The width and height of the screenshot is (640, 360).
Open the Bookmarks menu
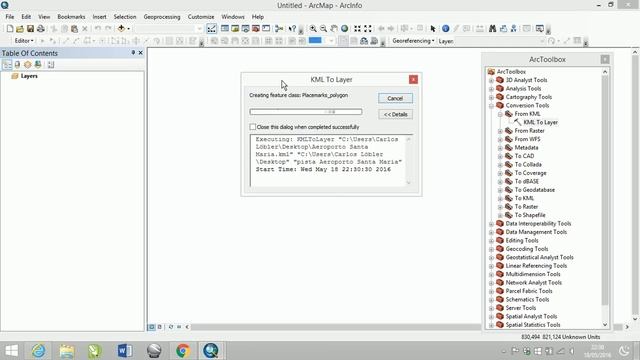pyautogui.click(x=71, y=17)
